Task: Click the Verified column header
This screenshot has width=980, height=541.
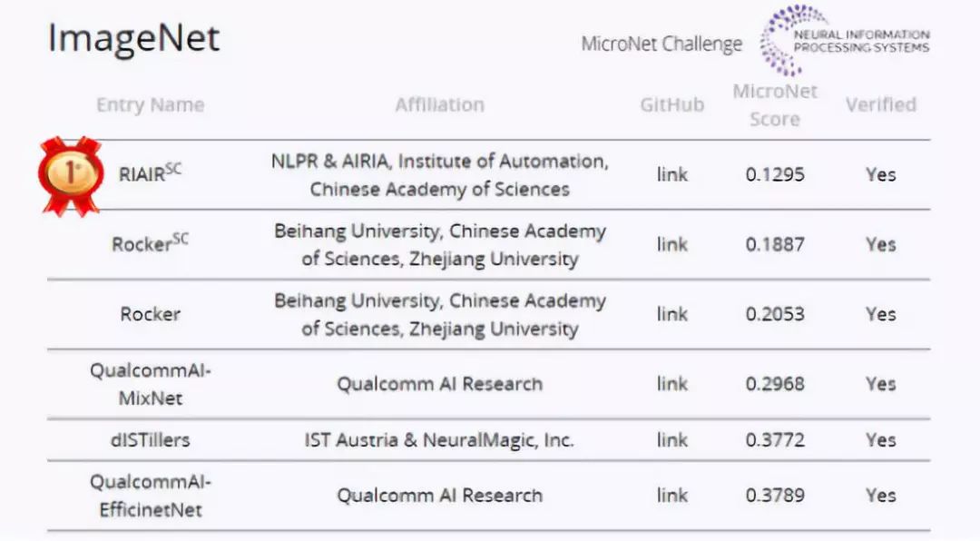Action: coord(881,105)
